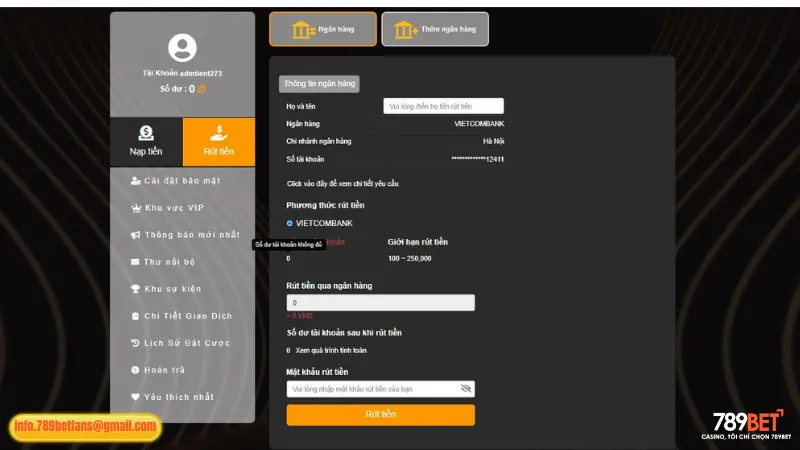Open Hoàn trả menu item
The height and width of the screenshot is (450, 800).
[x=158, y=370]
